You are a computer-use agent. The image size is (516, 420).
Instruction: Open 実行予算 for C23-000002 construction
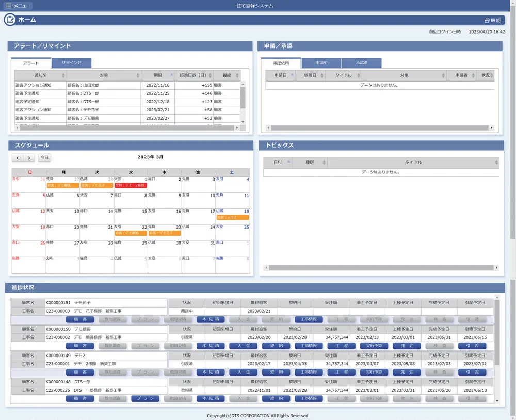[x=374, y=346]
